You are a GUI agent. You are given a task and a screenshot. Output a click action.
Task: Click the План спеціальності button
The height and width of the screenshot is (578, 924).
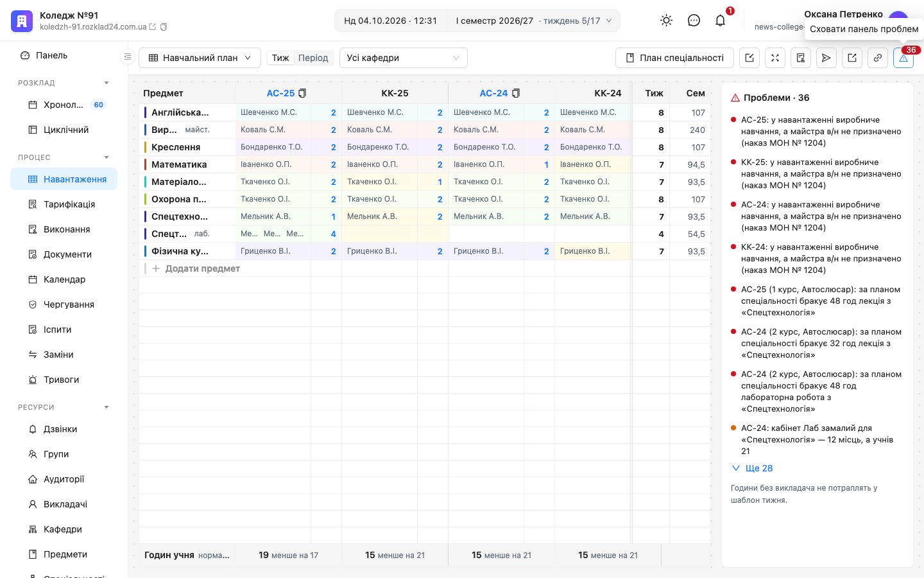tap(674, 58)
